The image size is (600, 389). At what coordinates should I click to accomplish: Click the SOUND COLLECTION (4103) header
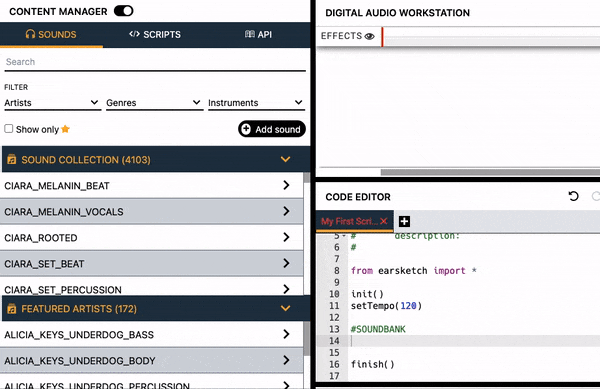point(156,159)
